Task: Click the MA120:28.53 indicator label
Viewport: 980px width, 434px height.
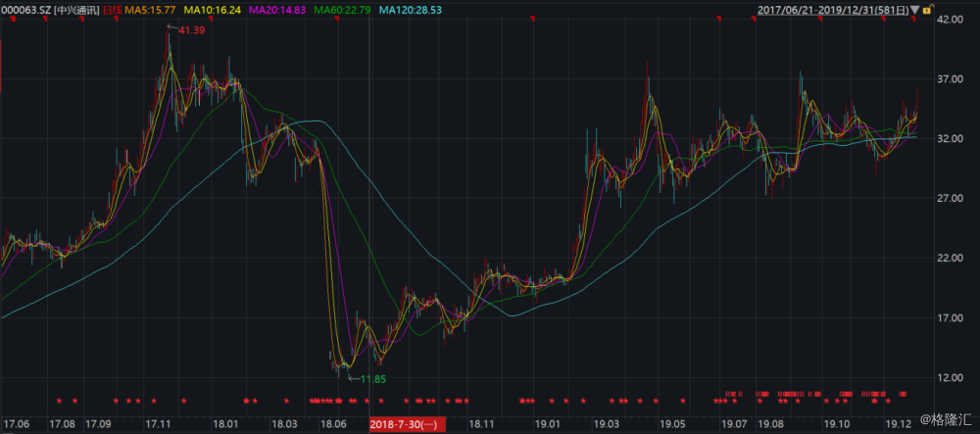Action: point(410,11)
